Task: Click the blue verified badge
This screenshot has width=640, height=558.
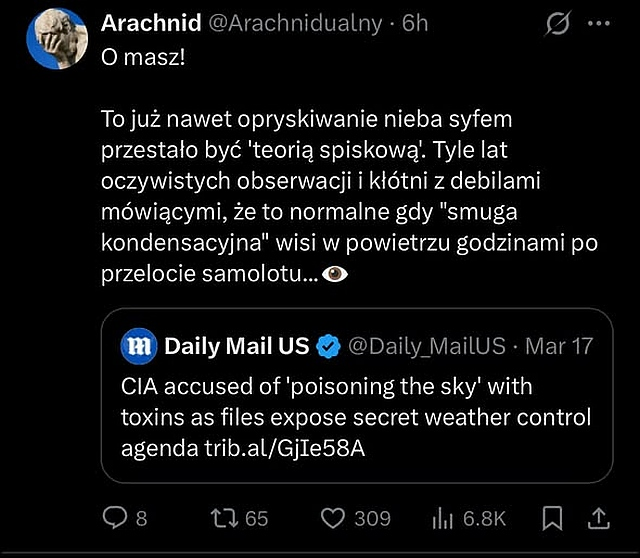Action: point(327,347)
